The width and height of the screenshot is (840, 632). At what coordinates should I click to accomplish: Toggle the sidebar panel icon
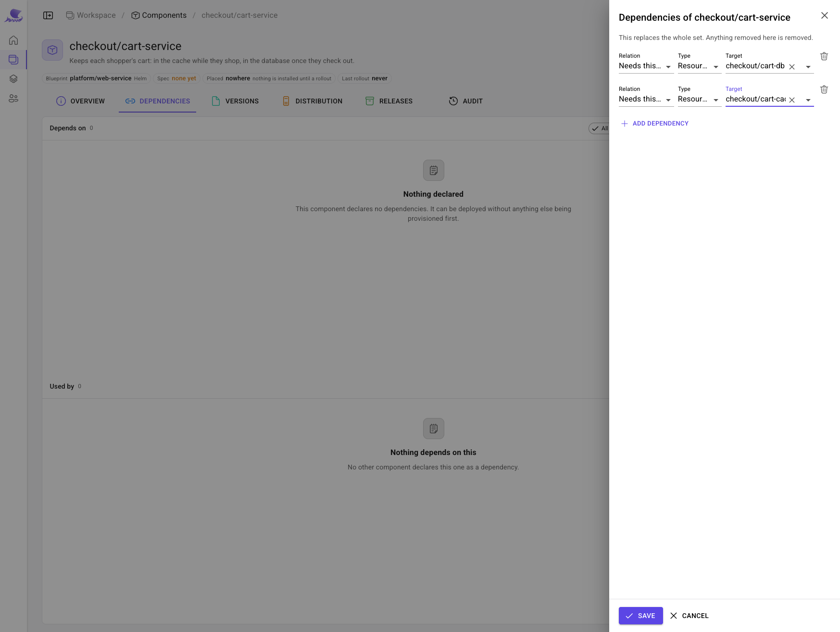[x=48, y=15]
